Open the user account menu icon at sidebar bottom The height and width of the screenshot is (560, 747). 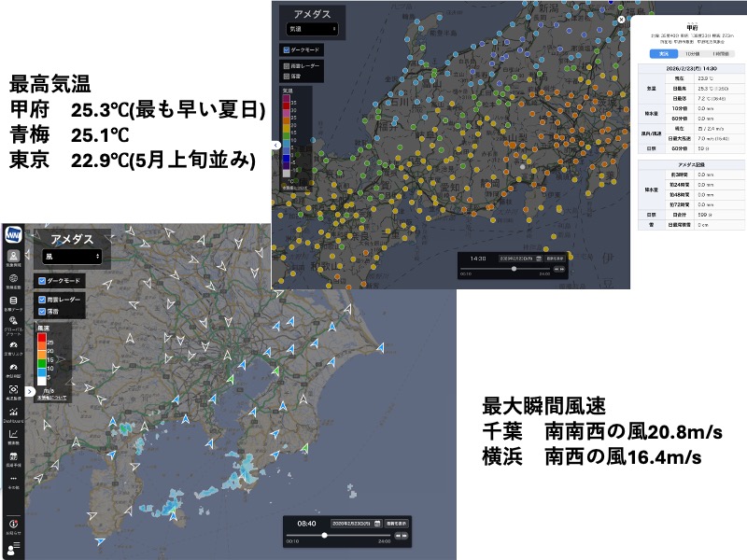pos(14,550)
